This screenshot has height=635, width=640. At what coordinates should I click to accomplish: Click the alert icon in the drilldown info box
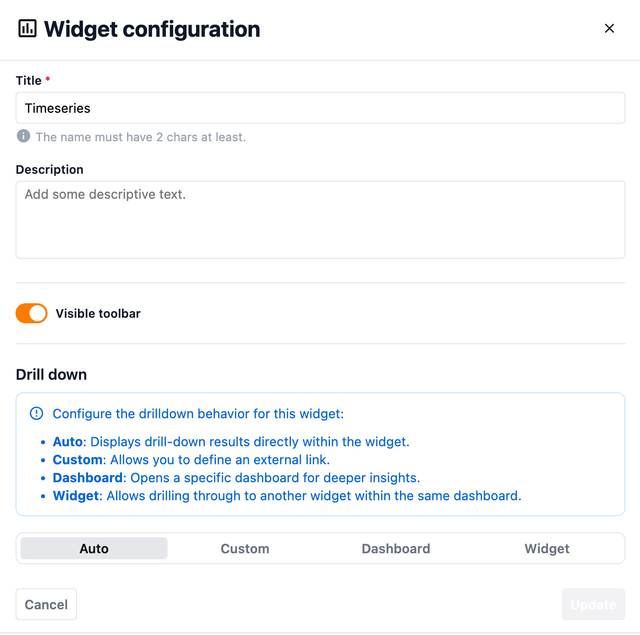click(x=37, y=413)
